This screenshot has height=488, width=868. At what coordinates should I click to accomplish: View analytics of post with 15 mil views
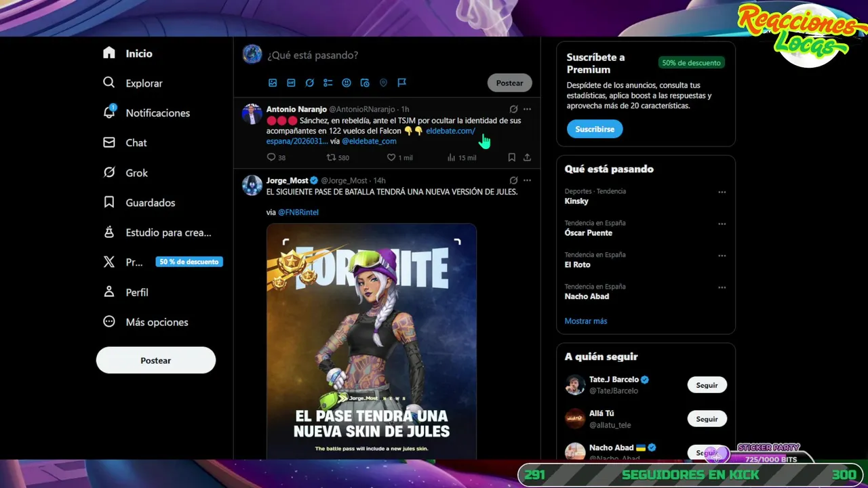462,157
